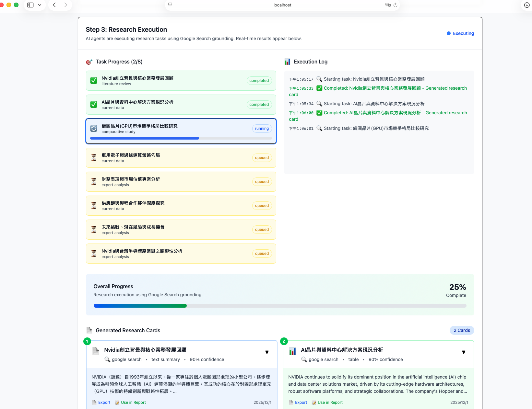The image size is (532, 409).
Task: Click the checkmark in first Completed log entry
Action: point(319,88)
